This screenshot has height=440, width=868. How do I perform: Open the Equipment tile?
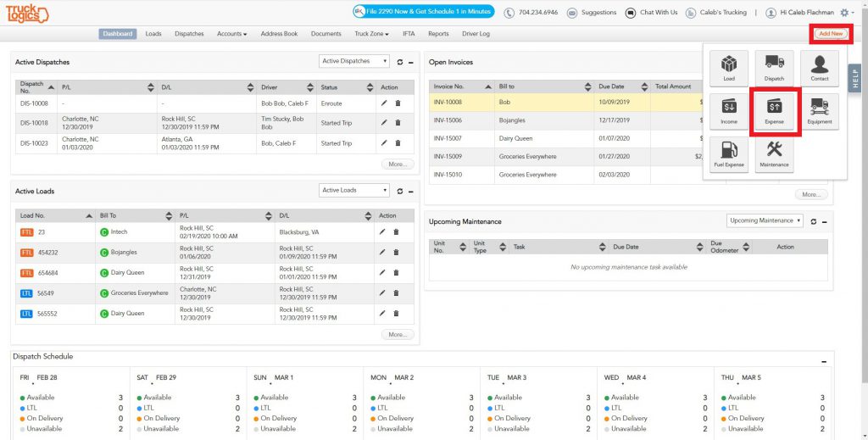[820, 111]
